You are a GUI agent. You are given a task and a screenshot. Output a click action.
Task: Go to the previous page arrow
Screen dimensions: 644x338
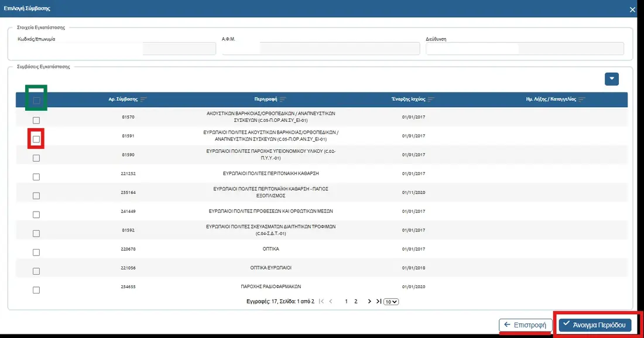[331, 302]
